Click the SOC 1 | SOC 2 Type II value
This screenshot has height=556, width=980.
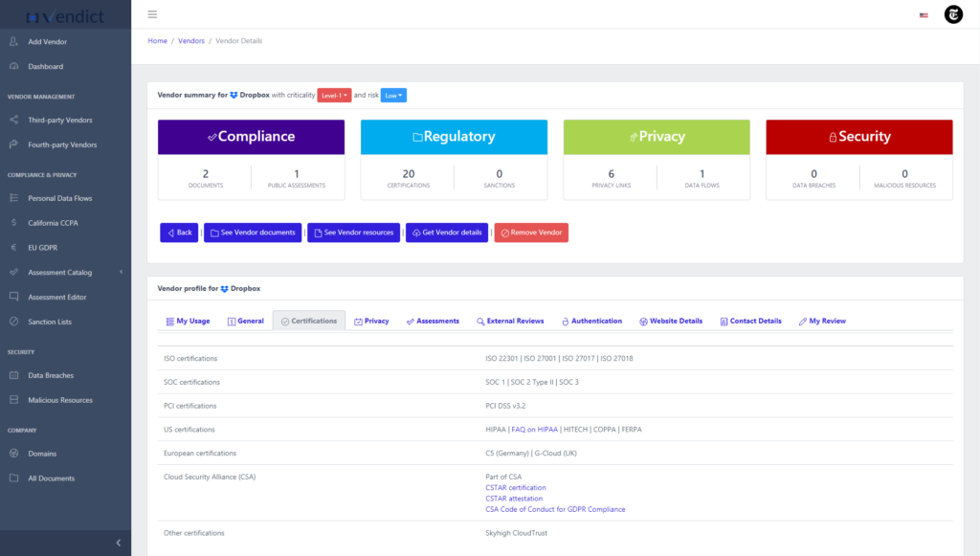[532, 382]
